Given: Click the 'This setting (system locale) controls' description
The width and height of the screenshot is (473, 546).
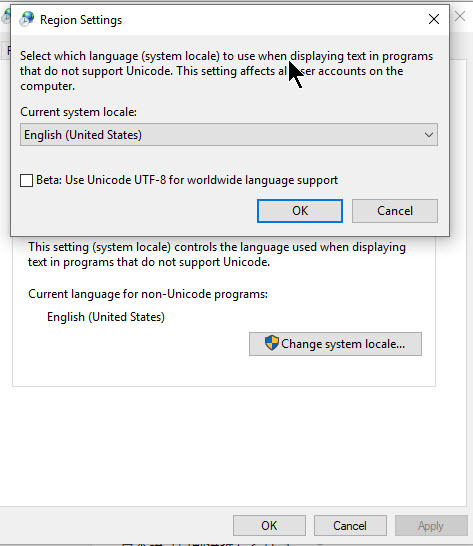Looking at the screenshot, I should (217, 254).
